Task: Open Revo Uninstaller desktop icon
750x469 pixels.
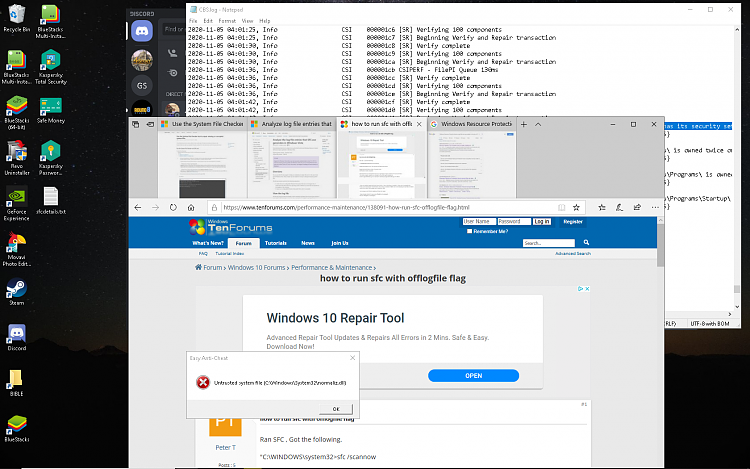Action: (17, 157)
